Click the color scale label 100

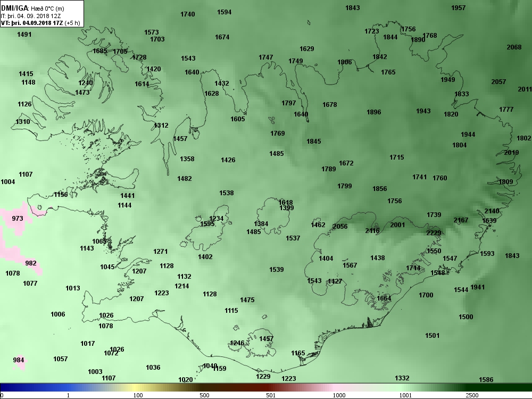pos(138,395)
